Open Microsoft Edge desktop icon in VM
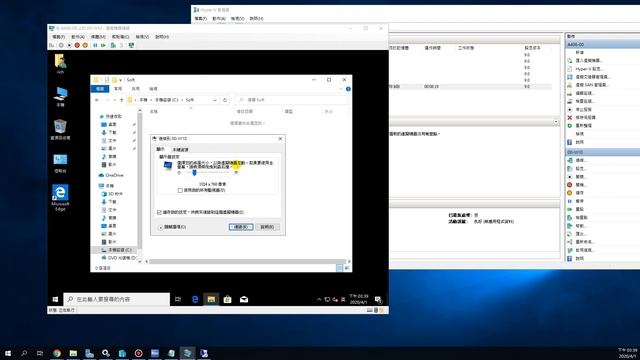This screenshot has height=360, width=640. [60, 198]
